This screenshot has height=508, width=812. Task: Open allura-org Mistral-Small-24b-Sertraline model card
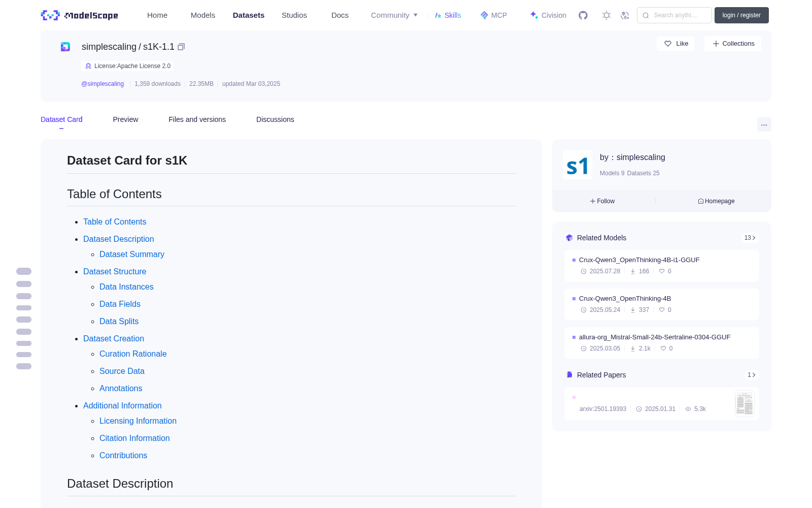662,343
